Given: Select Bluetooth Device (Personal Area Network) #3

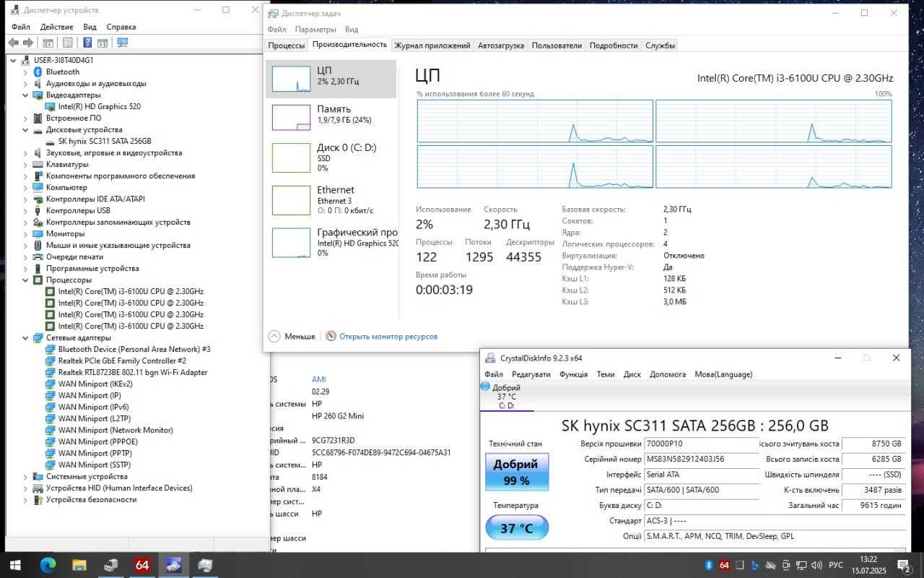Looking at the screenshot, I should click(134, 349).
